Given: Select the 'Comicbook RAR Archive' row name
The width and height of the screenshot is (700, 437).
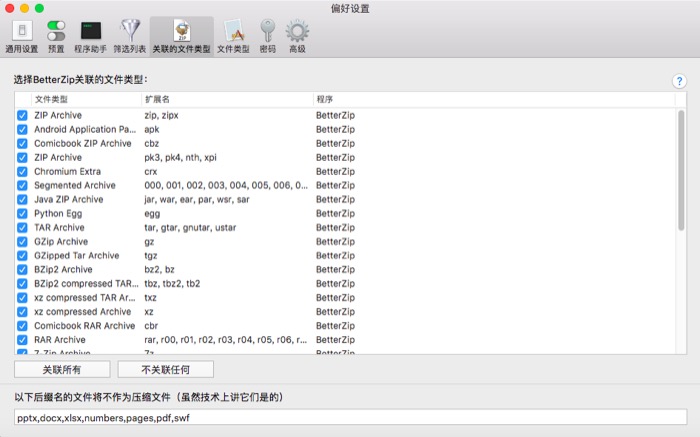Looking at the screenshot, I should 85,326.
